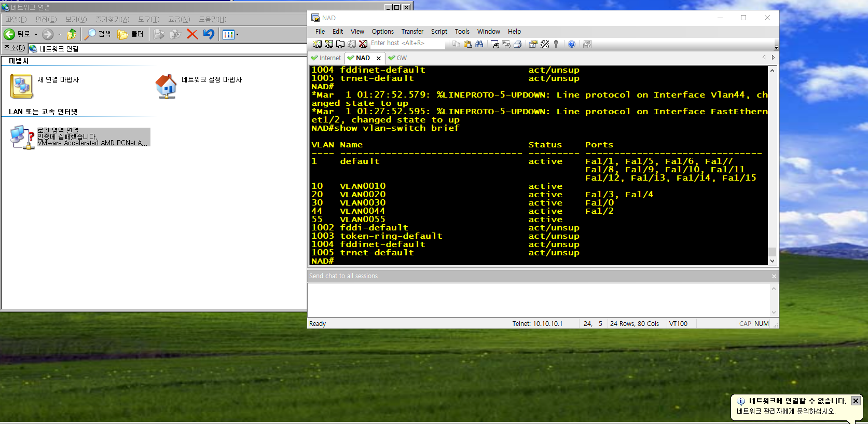Open the Edit menu in NAD window
The width and height of the screenshot is (868, 424).
[x=338, y=32]
